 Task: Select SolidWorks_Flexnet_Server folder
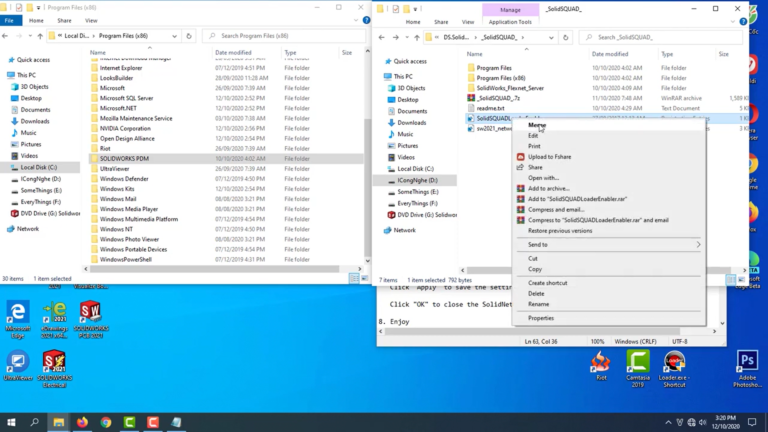coord(510,88)
